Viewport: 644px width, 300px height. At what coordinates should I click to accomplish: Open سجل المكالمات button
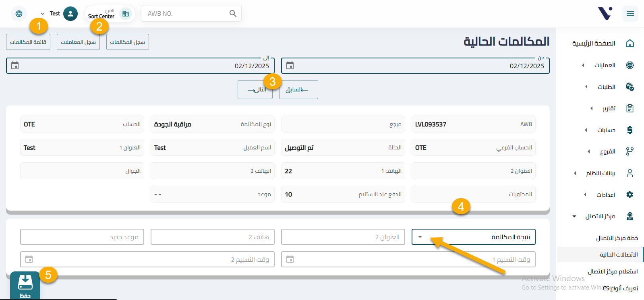(128, 42)
